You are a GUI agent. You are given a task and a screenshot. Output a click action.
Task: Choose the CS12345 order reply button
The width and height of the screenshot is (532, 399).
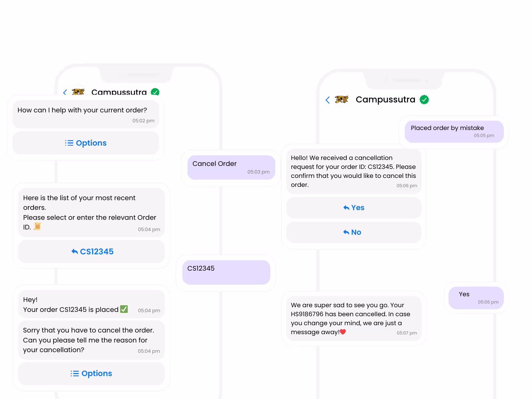click(91, 251)
